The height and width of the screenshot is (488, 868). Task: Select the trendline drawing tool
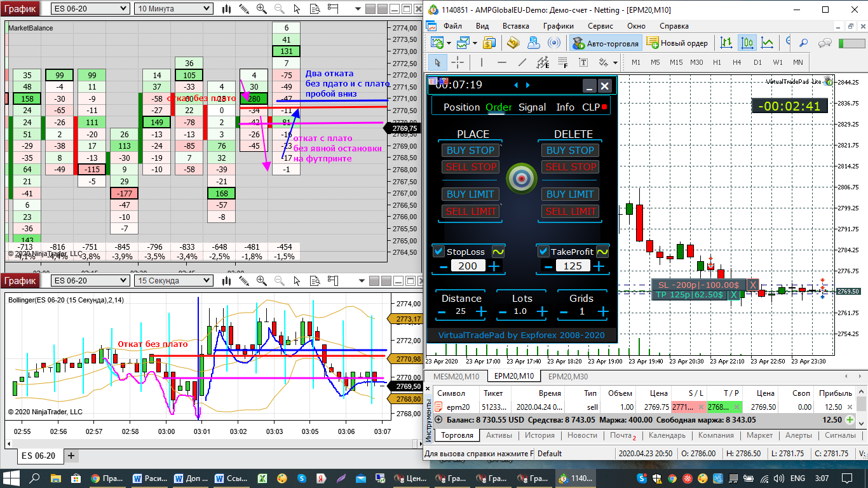pos(522,62)
